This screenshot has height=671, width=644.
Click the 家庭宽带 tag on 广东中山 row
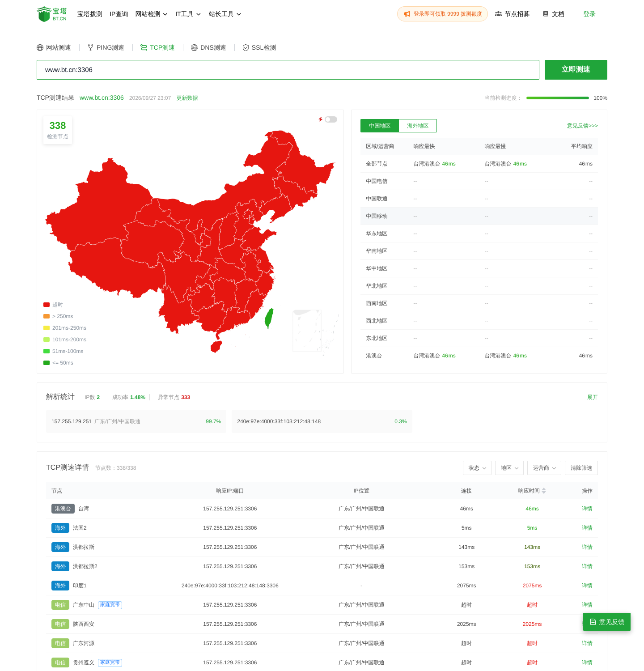pyautogui.click(x=110, y=605)
